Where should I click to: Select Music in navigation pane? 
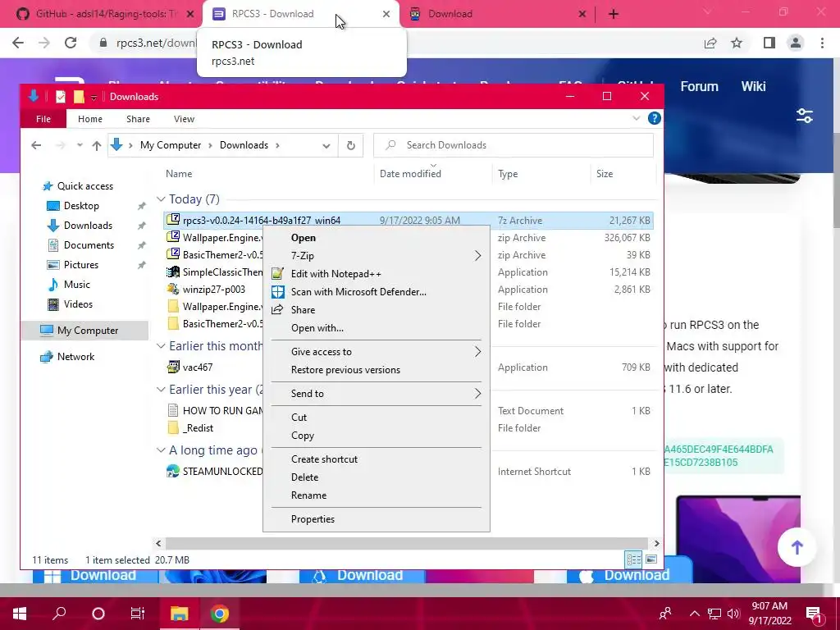76,285
